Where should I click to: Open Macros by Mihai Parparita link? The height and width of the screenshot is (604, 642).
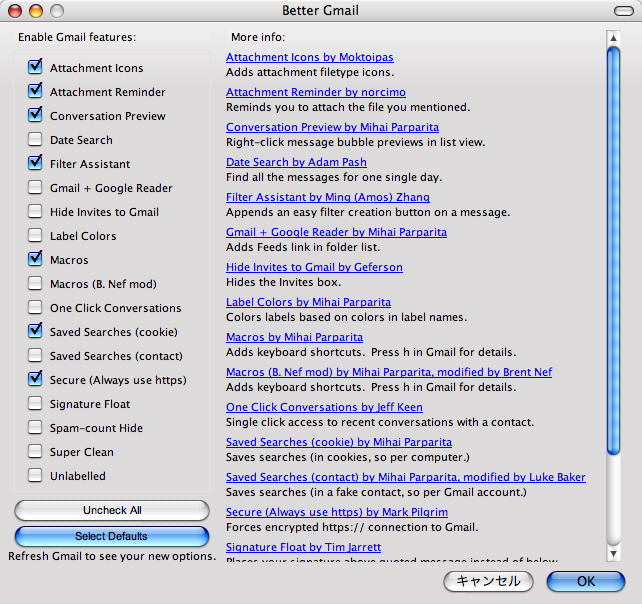pos(294,337)
